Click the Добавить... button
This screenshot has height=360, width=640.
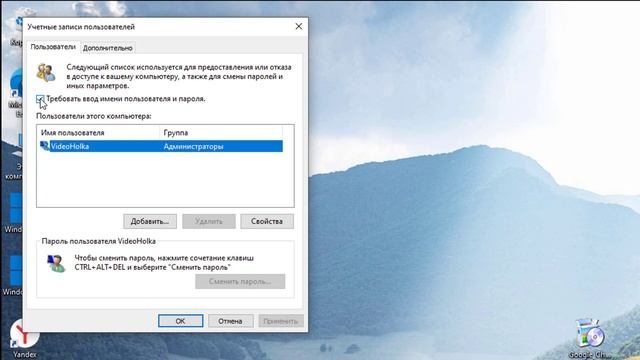150,221
